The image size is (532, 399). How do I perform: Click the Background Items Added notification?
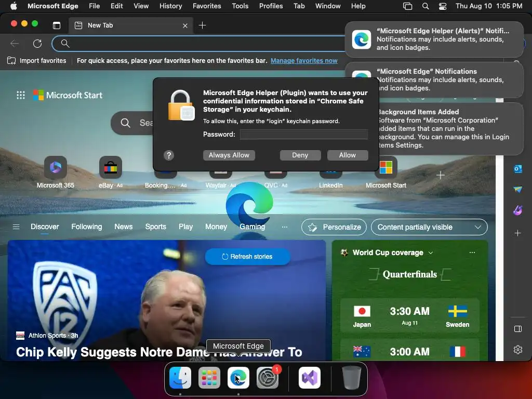tap(444, 129)
